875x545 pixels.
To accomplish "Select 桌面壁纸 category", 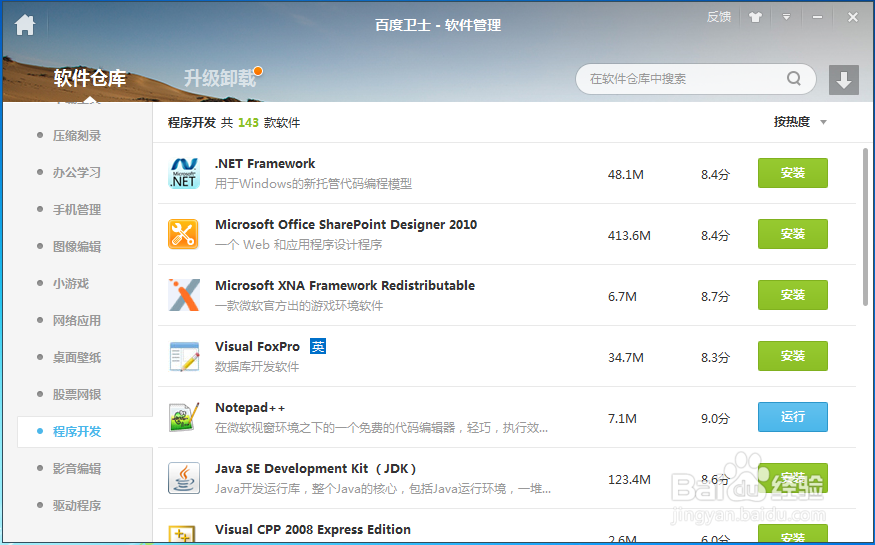I will [77, 358].
